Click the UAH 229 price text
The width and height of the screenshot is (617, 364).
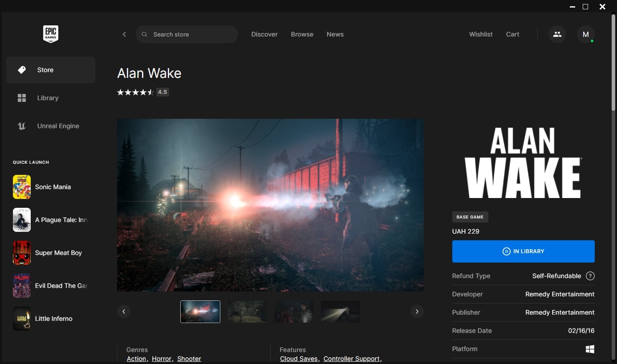click(466, 231)
